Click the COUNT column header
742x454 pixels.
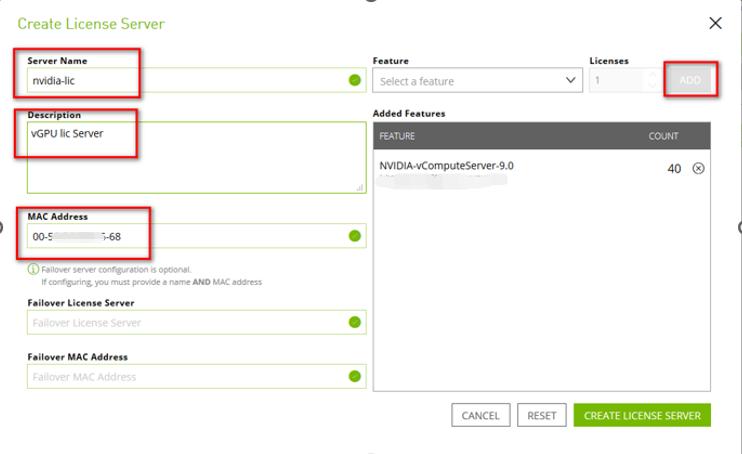click(x=663, y=136)
